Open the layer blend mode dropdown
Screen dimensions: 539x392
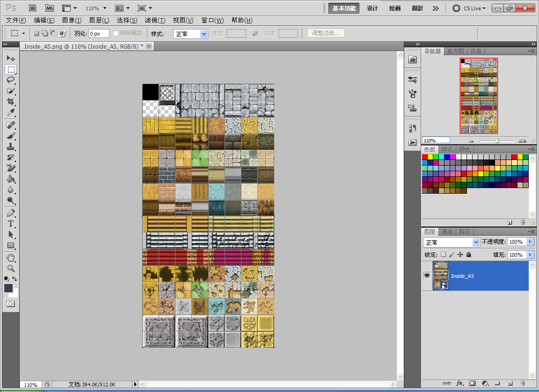pyautogui.click(x=451, y=242)
